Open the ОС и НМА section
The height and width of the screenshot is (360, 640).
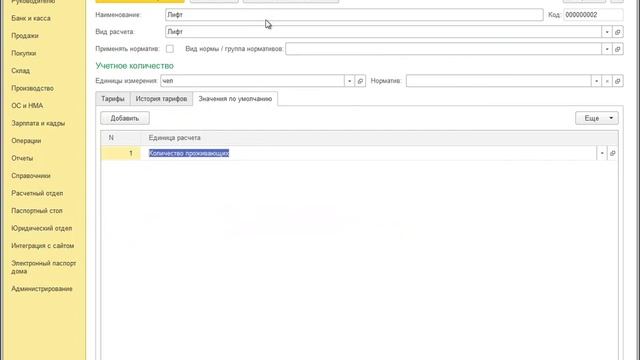pyautogui.click(x=27, y=106)
